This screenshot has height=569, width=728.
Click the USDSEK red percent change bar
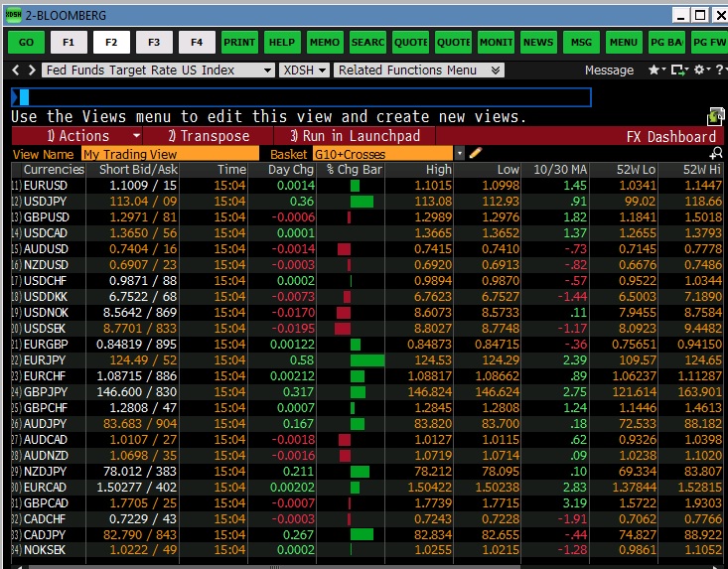tap(343, 329)
